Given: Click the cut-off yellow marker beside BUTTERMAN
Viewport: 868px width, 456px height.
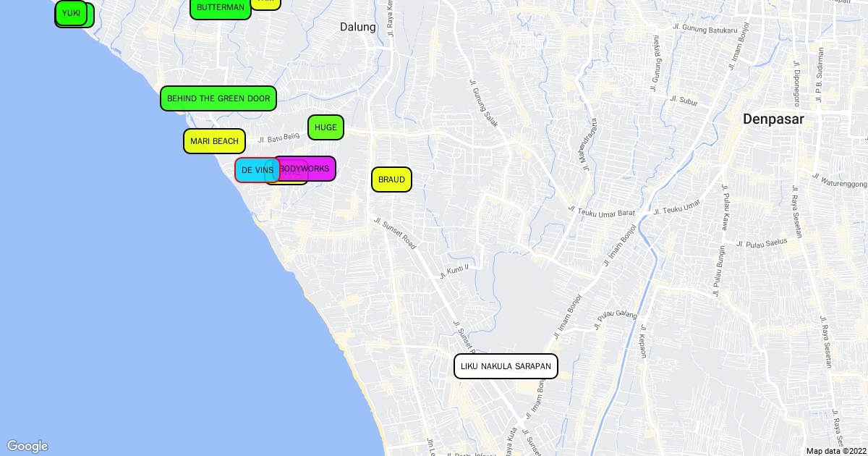Looking at the screenshot, I should coord(266,4).
